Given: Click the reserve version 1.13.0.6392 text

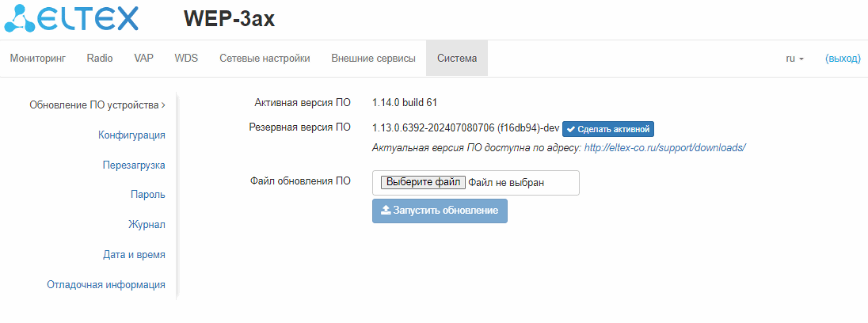Looking at the screenshot, I should [x=466, y=128].
